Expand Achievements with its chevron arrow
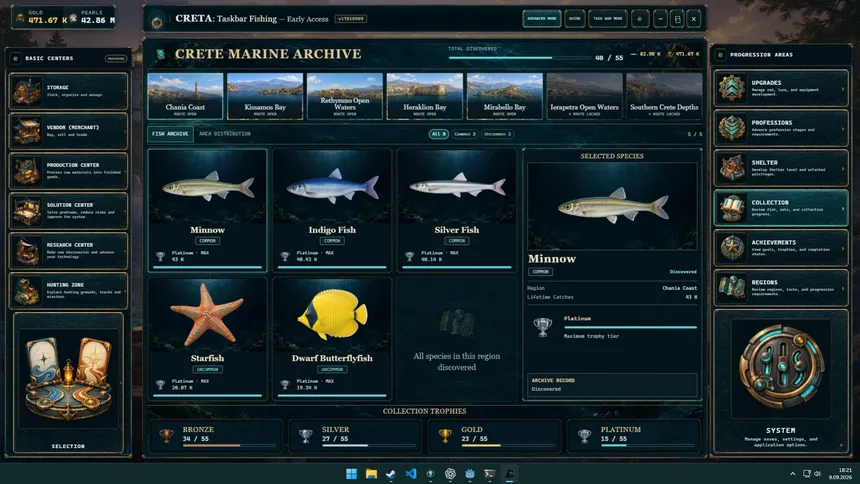 tap(843, 249)
